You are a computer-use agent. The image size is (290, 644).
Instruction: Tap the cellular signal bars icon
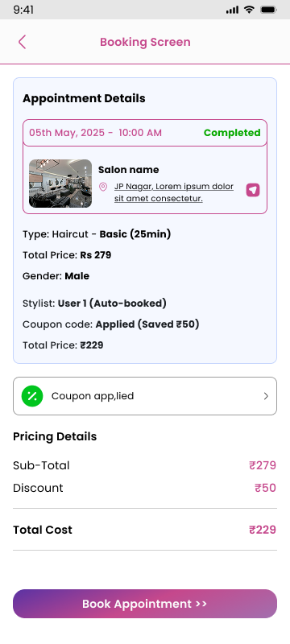click(x=232, y=10)
